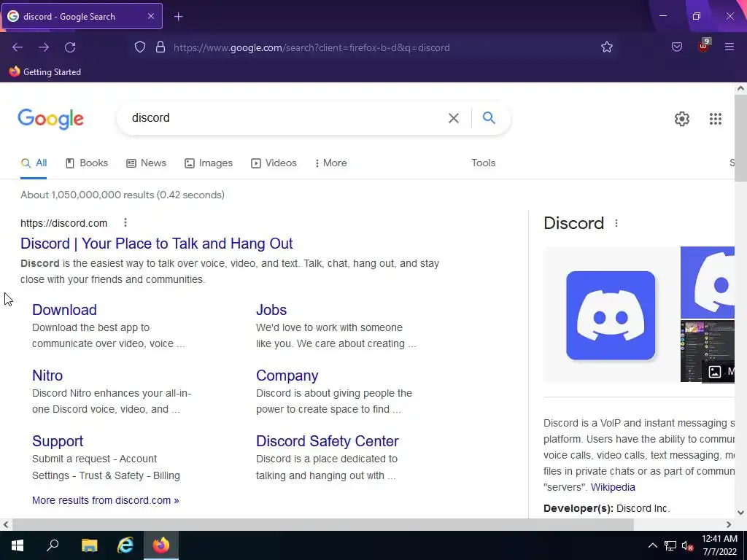Open the Company sitelink
Screen dimensions: 747x560
[x=287, y=376]
